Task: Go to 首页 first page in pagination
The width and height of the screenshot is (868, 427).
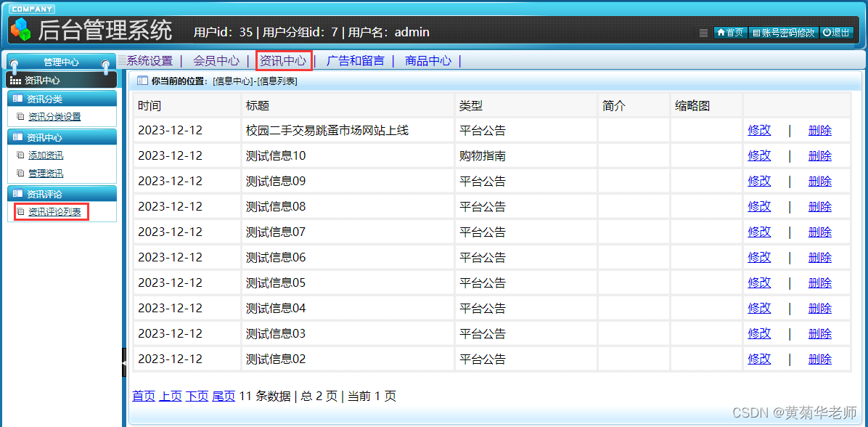Action: (x=144, y=396)
